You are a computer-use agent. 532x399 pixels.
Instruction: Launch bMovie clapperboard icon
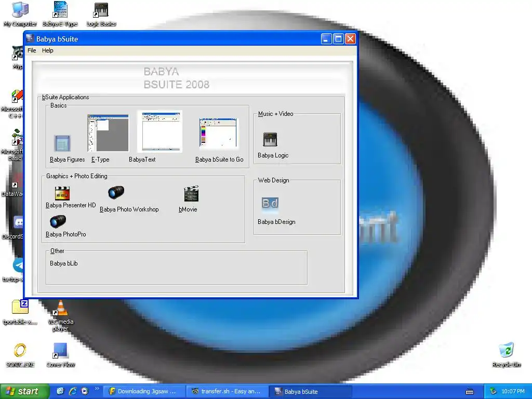(191, 194)
